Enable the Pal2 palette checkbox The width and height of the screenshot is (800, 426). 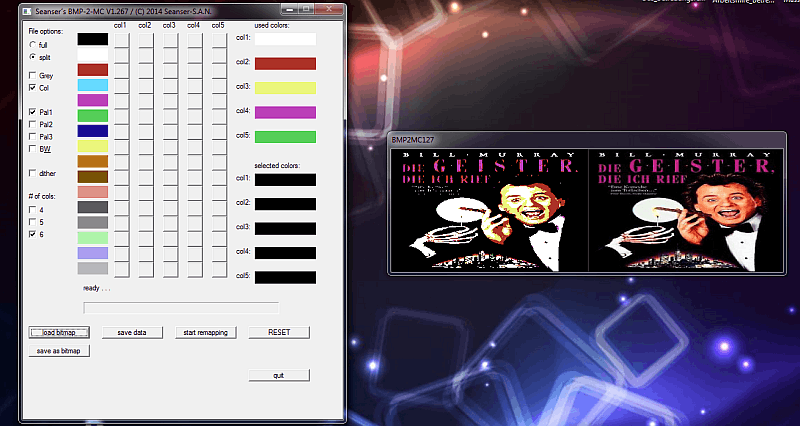(33, 124)
